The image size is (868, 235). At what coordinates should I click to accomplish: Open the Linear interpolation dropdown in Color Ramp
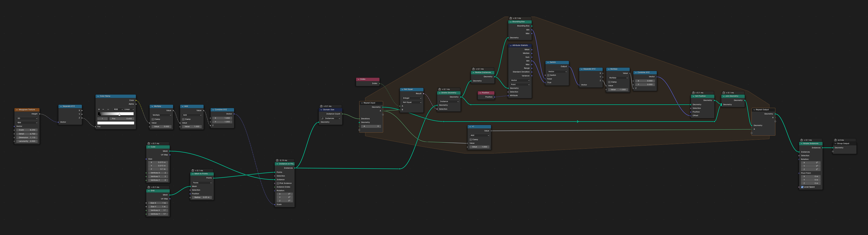pos(129,109)
